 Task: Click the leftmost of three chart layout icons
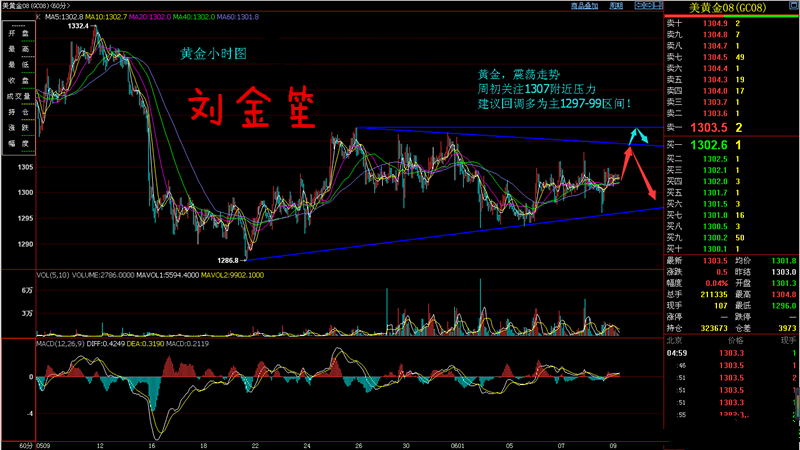coord(638,6)
